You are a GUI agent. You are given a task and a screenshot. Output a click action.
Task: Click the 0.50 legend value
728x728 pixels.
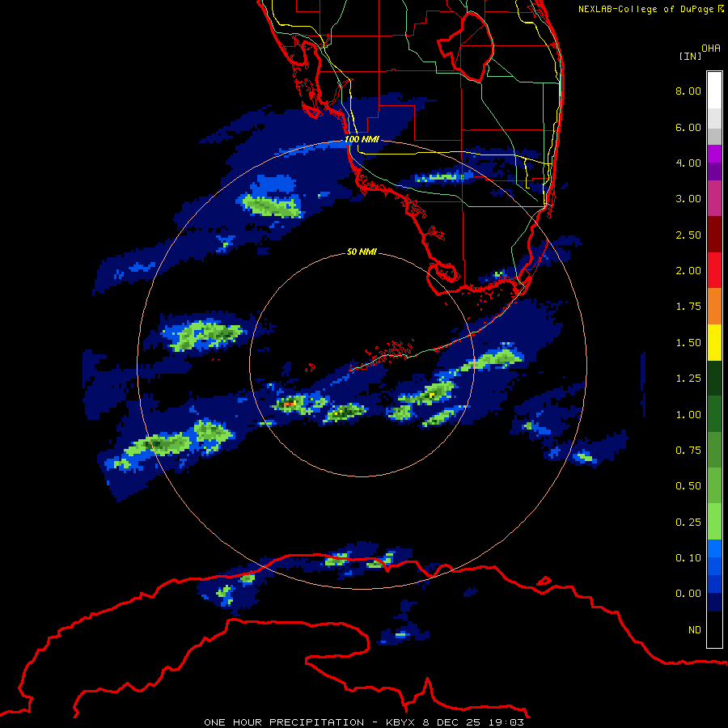[688, 486]
